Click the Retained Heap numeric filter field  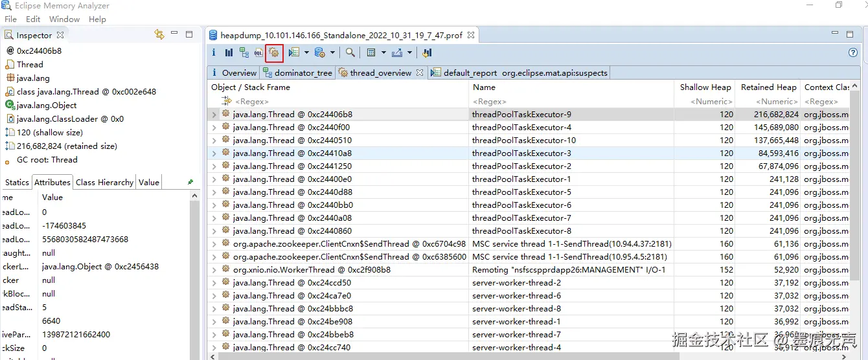coord(768,102)
